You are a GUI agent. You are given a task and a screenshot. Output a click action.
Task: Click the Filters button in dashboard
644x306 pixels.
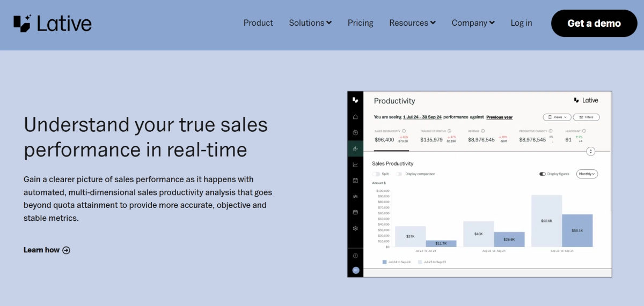[586, 117]
